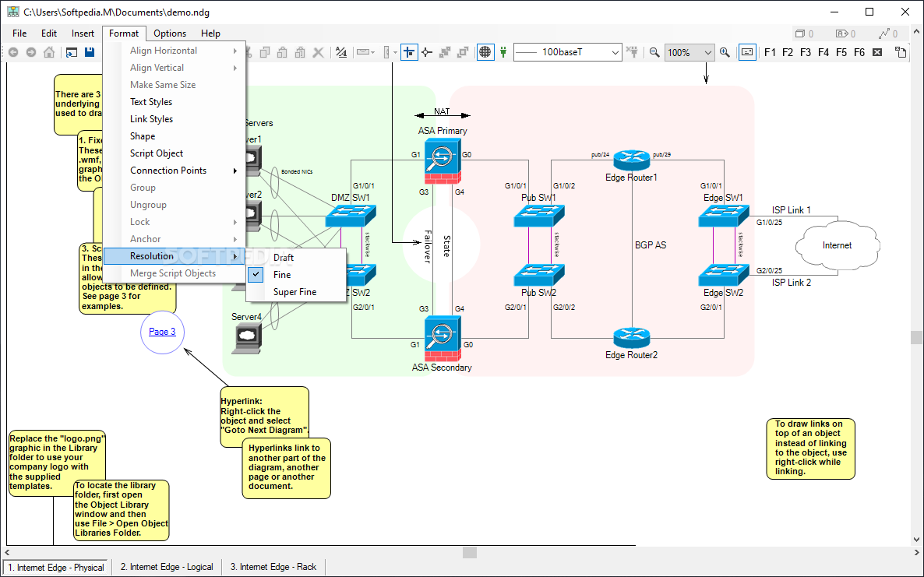Click the Internet cloud object
924x577 pixels.
click(838, 245)
